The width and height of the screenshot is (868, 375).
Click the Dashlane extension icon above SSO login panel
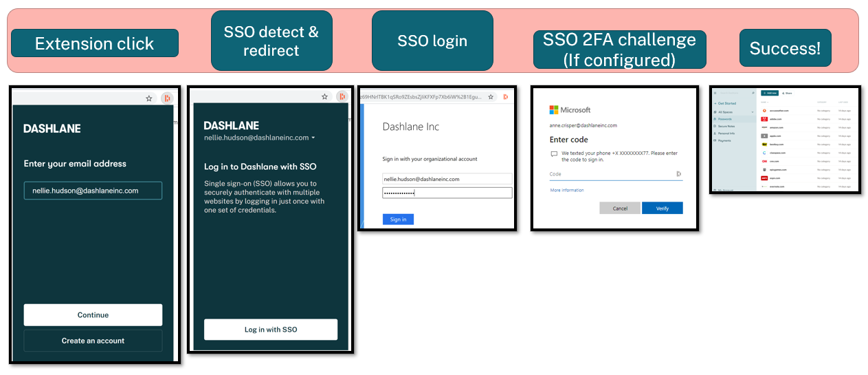click(342, 97)
